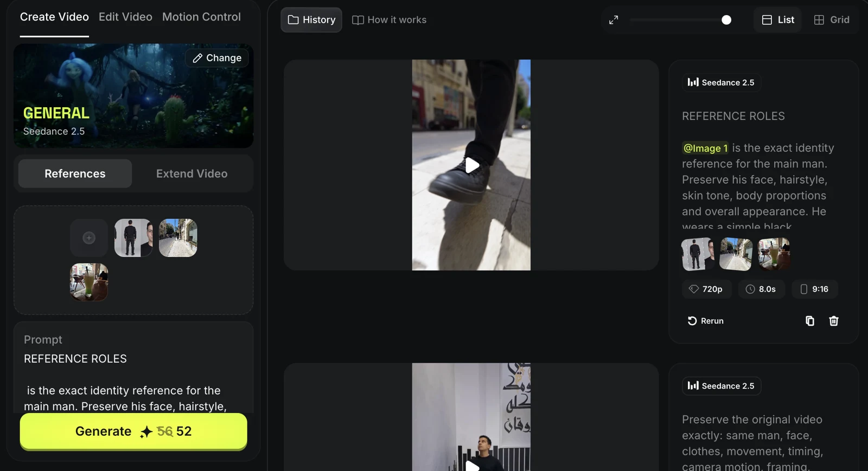Click Rerun on the first generation

(705, 321)
